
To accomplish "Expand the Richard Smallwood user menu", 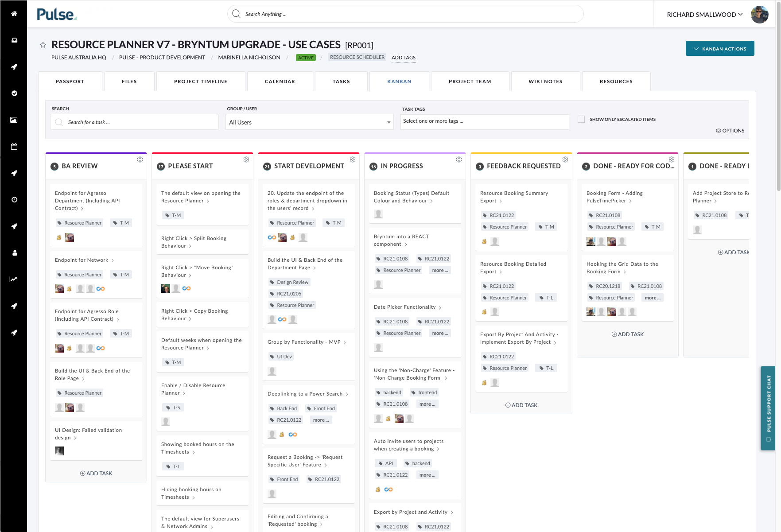I will [705, 15].
